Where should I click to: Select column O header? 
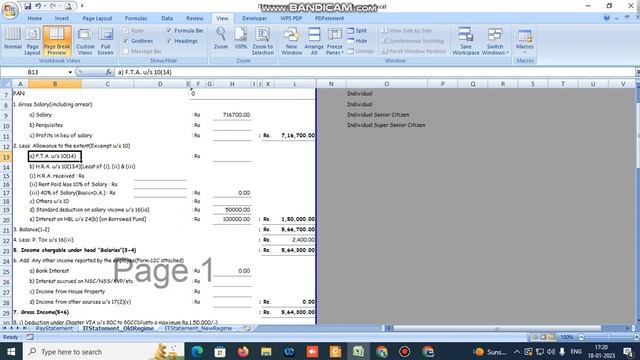coord(387,84)
